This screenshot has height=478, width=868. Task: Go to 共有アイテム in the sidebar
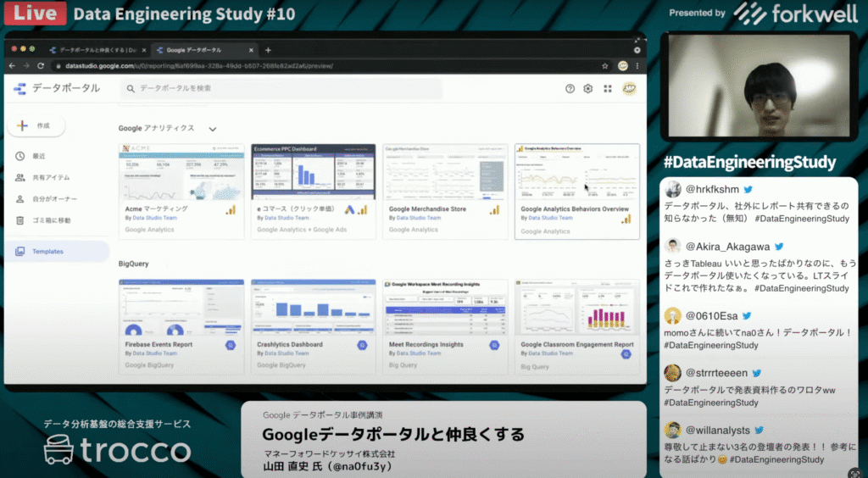[x=50, y=178]
